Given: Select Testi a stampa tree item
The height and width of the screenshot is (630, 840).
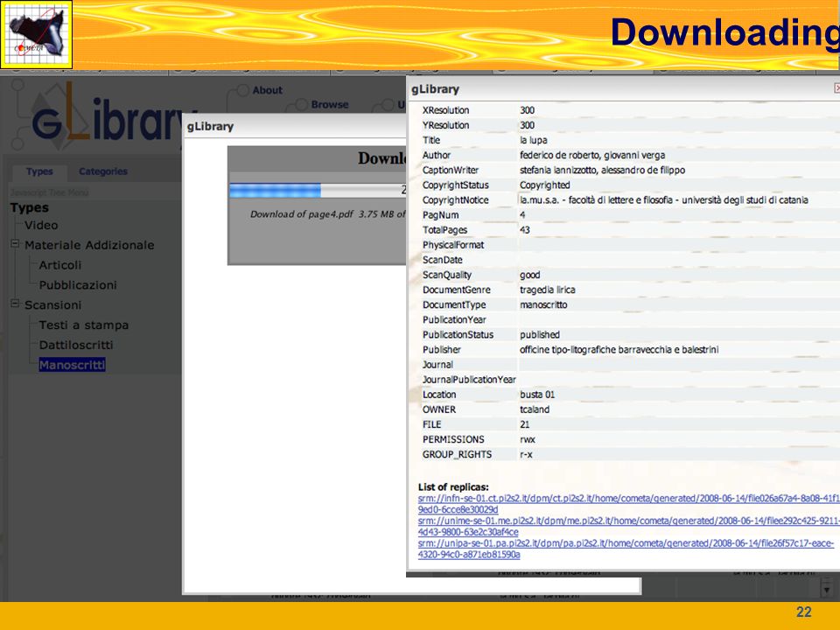Looking at the screenshot, I should point(84,325).
